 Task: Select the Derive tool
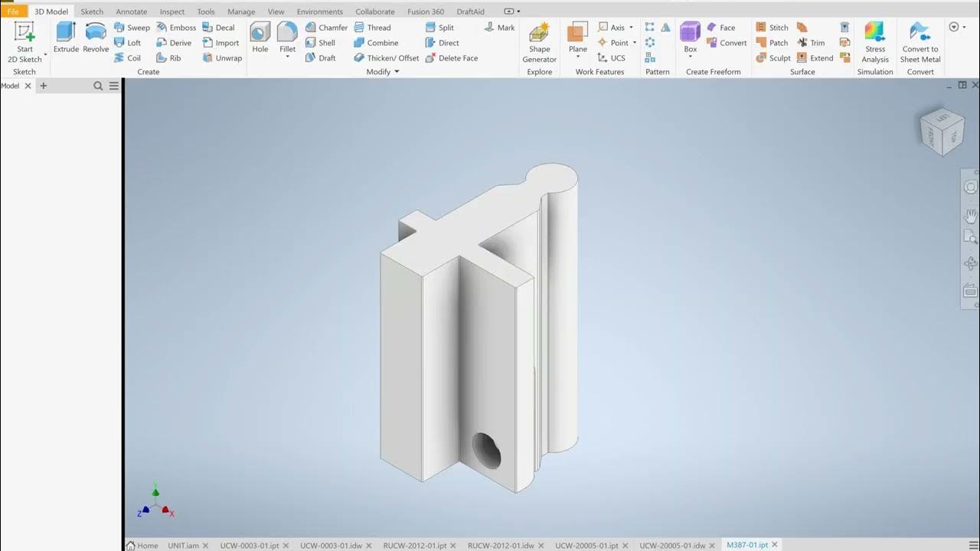pyautogui.click(x=174, y=43)
